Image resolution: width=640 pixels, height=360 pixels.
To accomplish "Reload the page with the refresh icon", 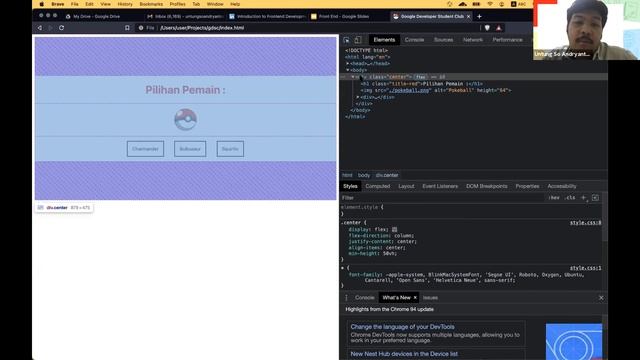I will 61,28.
